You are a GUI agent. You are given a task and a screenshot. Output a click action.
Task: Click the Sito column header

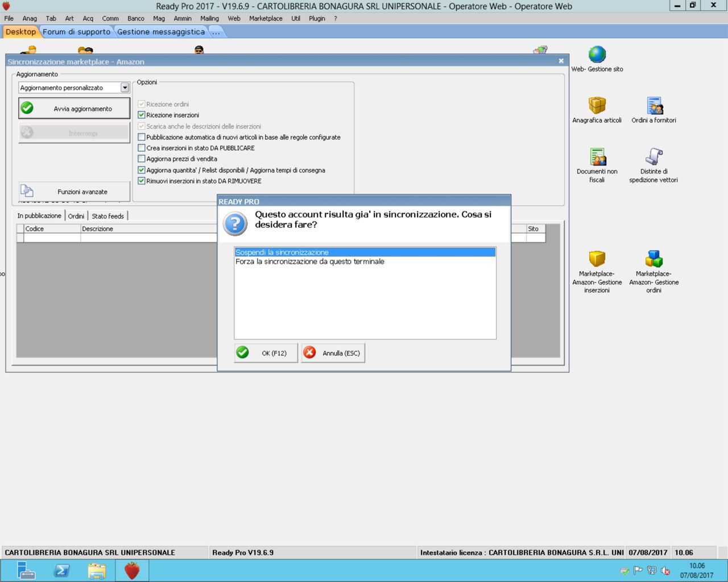pyautogui.click(x=536, y=228)
